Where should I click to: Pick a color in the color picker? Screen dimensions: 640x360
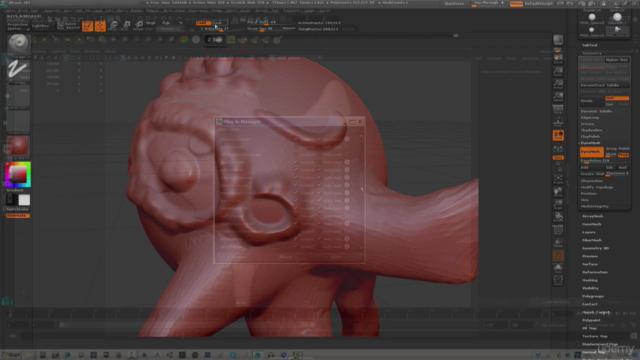tap(18, 174)
